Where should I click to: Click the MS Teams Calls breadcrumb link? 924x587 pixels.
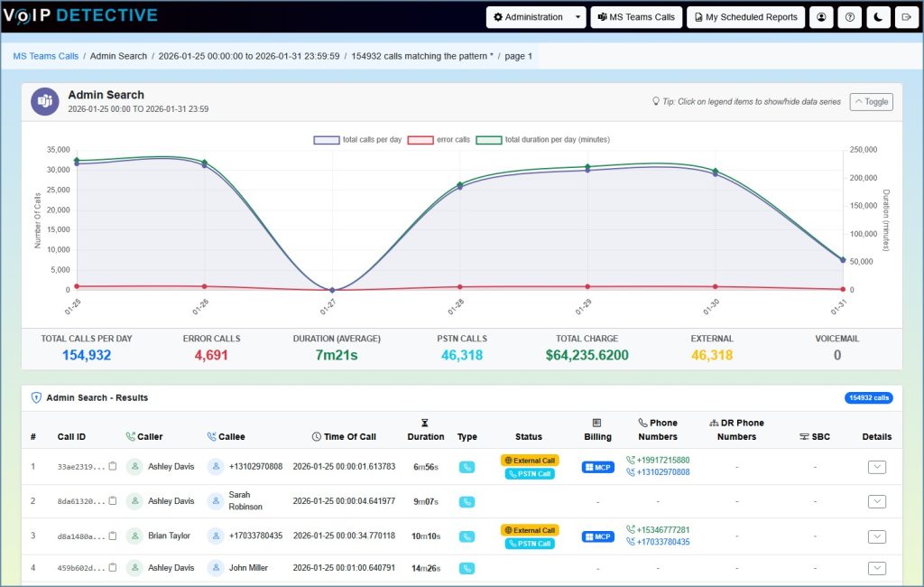[x=45, y=56]
